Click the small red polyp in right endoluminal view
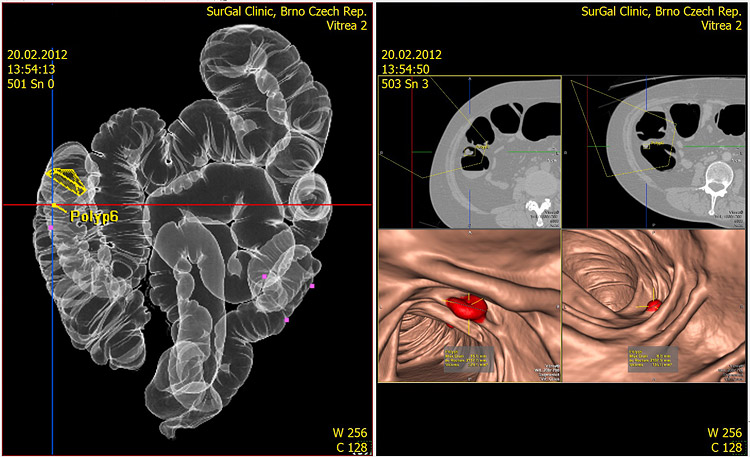The width and height of the screenshot is (750, 457). tap(652, 305)
